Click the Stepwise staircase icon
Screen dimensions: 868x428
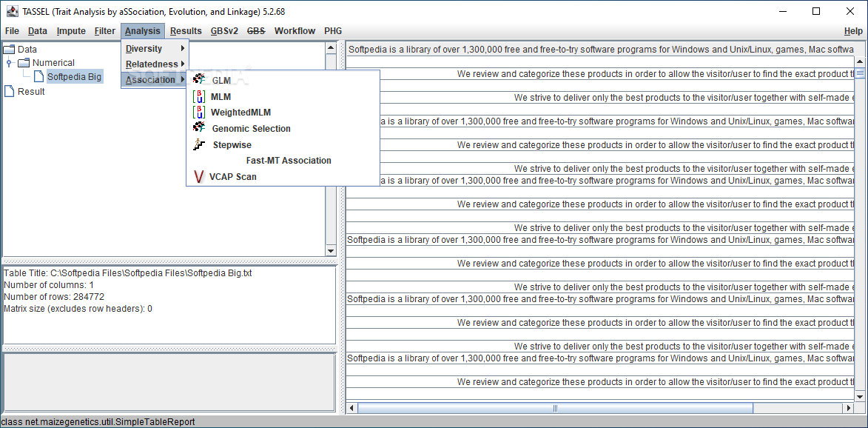pyautogui.click(x=199, y=144)
